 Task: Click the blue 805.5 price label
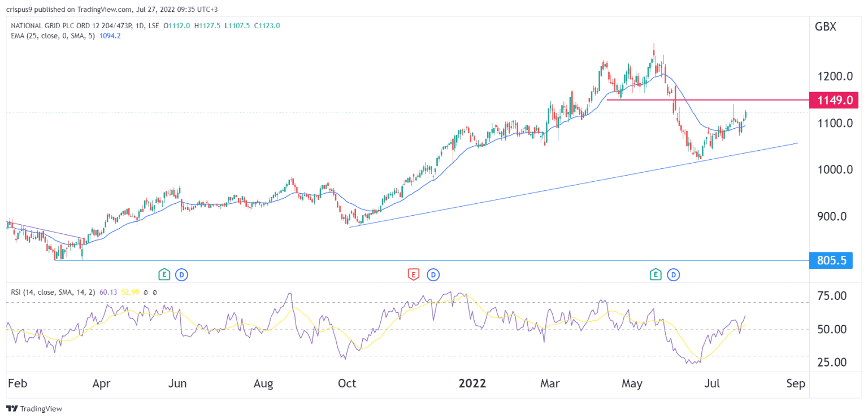click(x=830, y=260)
